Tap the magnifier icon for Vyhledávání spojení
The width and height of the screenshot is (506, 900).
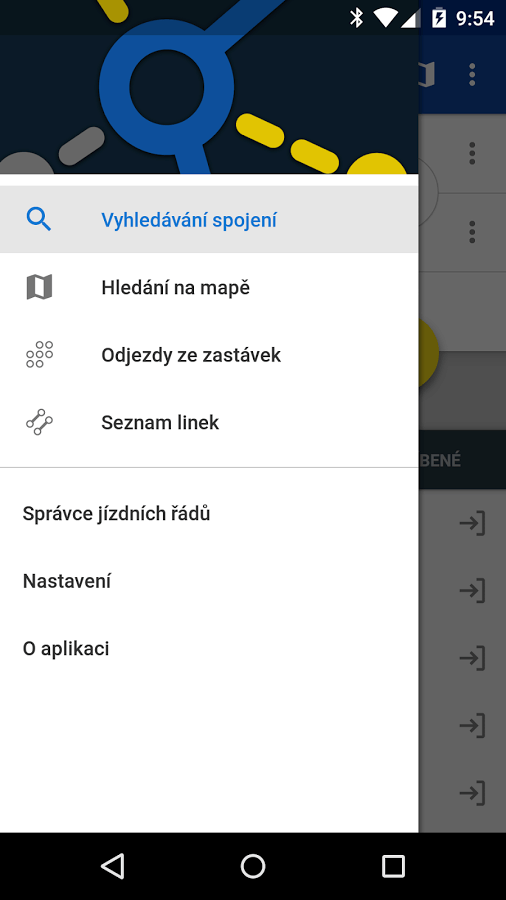[39, 220]
